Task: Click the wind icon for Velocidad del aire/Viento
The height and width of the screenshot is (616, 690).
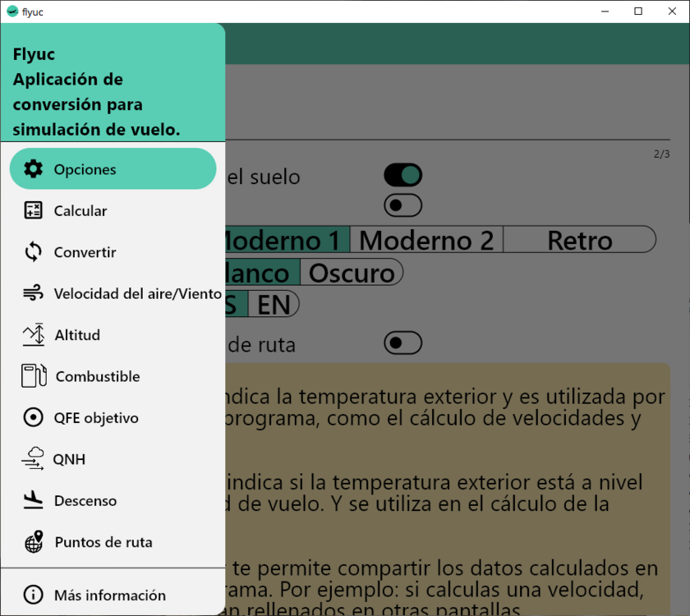Action: [x=34, y=293]
